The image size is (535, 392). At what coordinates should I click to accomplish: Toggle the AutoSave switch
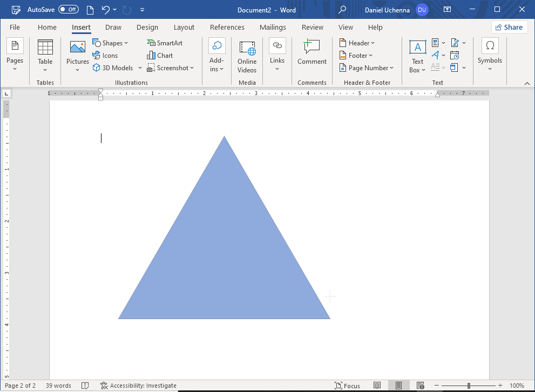pyautogui.click(x=68, y=10)
